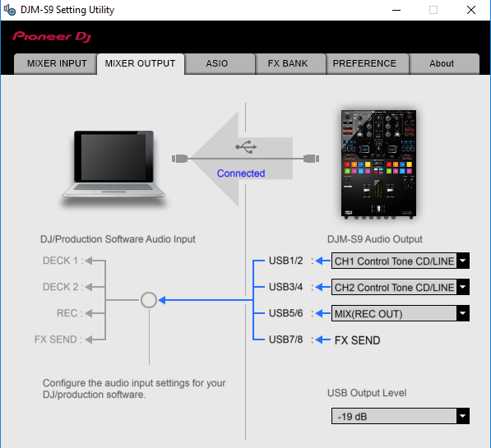Viewport: 491px width, 448px height.
Task: Click the DECK 1 label
Action: click(x=60, y=261)
